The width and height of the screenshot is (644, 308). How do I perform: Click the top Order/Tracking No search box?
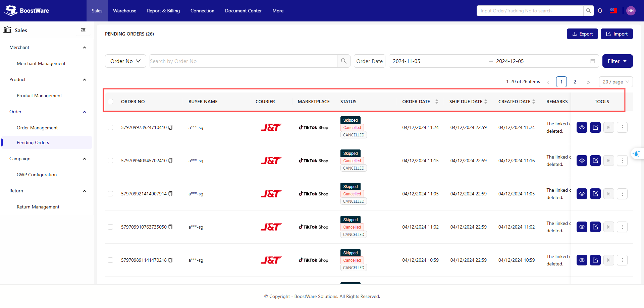tap(530, 11)
